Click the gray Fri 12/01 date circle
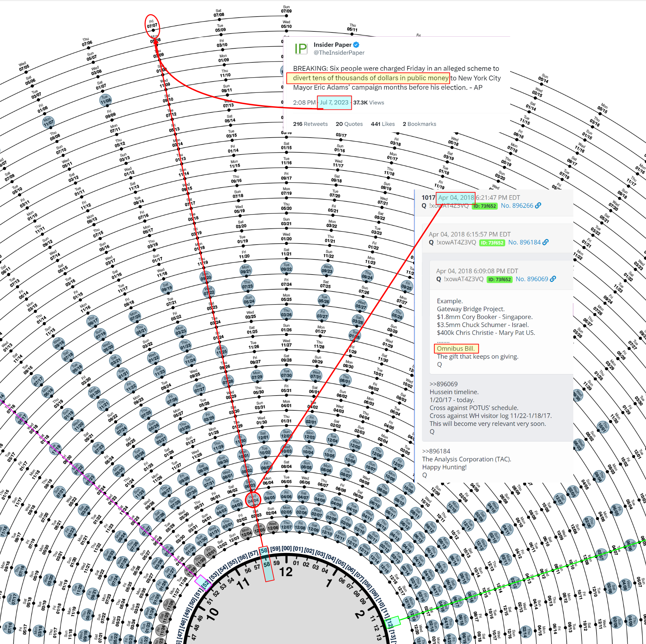The width and height of the screenshot is (646, 644). pyautogui.click(x=211, y=552)
